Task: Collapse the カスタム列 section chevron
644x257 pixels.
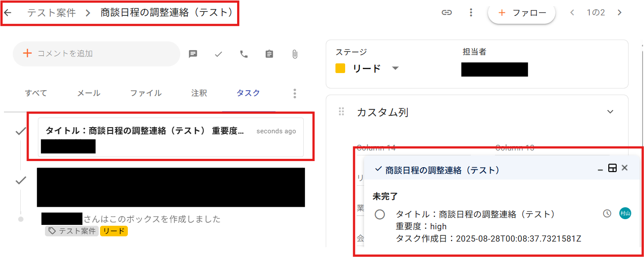Action: point(610,112)
